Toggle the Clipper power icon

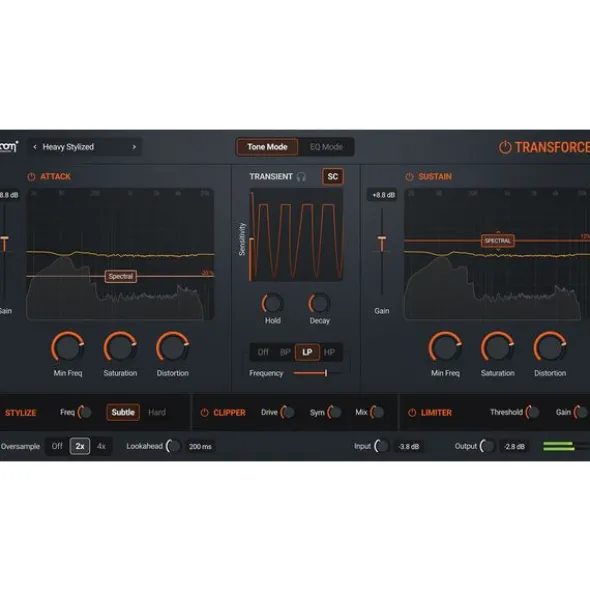pyautogui.click(x=204, y=412)
